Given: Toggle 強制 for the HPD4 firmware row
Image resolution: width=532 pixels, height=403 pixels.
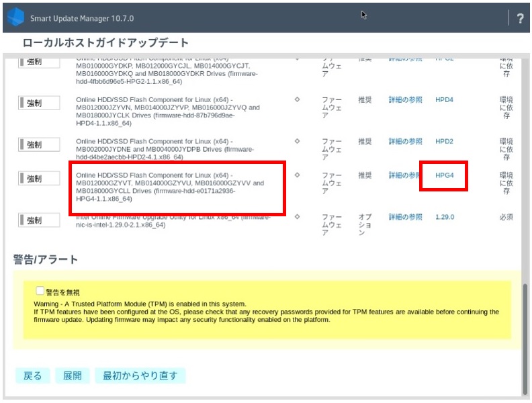Looking at the screenshot, I should 39,103.
